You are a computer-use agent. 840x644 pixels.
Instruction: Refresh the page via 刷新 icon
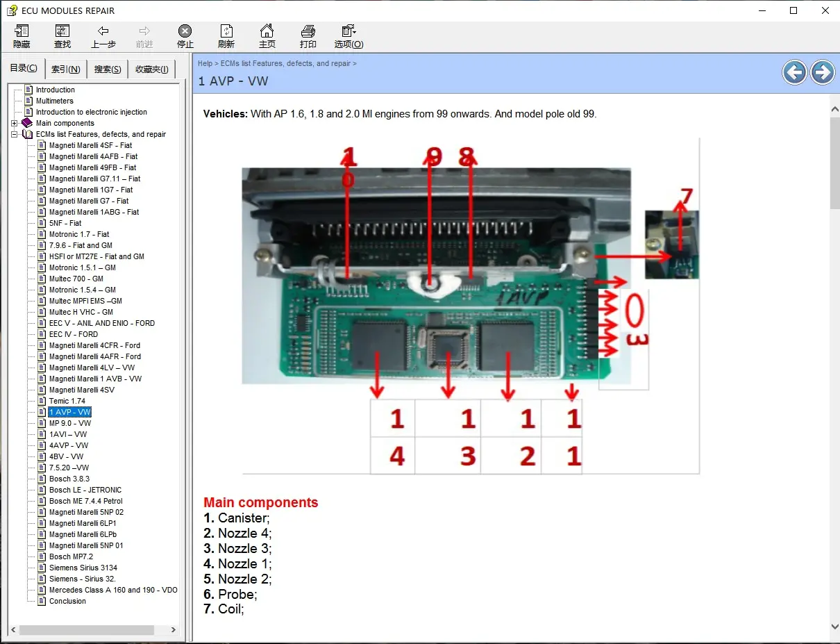[x=226, y=36]
